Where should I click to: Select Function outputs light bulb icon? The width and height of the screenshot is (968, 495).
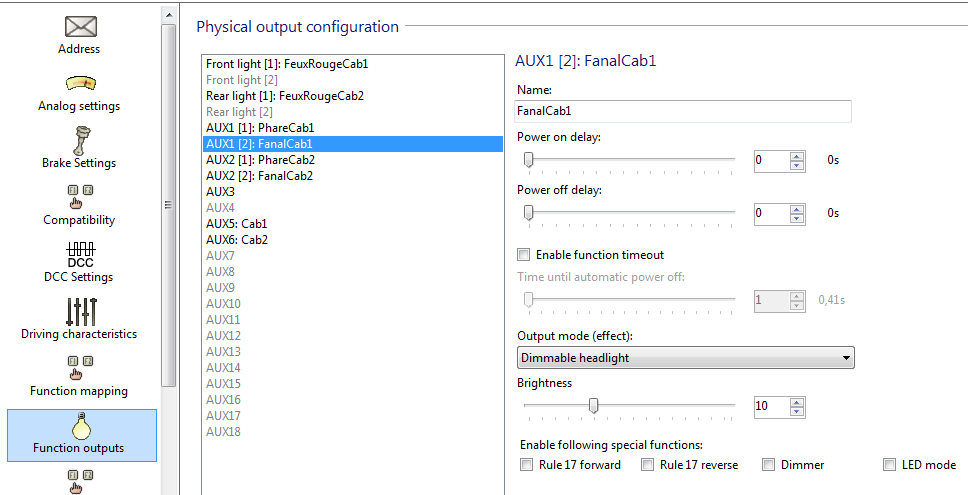pyautogui.click(x=80, y=426)
